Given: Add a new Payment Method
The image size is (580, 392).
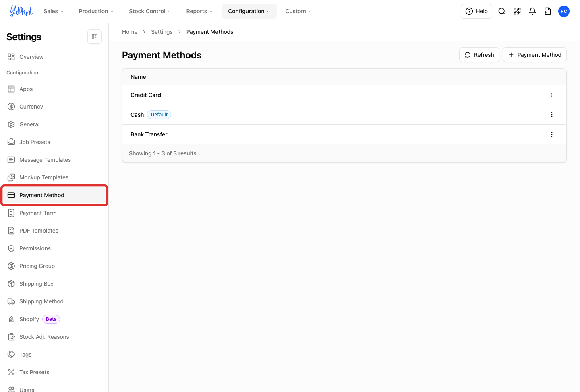Looking at the screenshot, I should pyautogui.click(x=534, y=55).
